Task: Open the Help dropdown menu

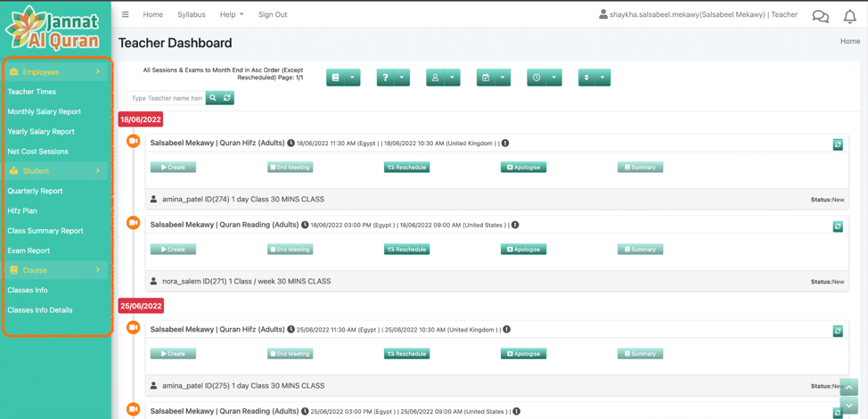Action: (232, 14)
